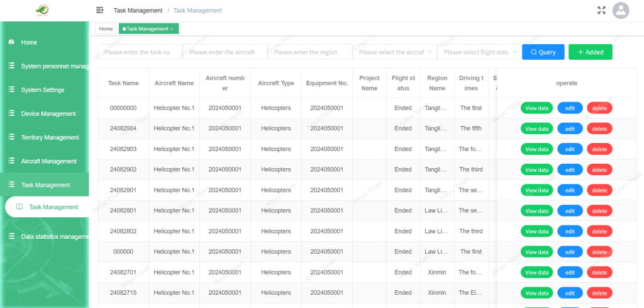Close the Task Management tab
The image size is (644, 308).
[172, 29]
